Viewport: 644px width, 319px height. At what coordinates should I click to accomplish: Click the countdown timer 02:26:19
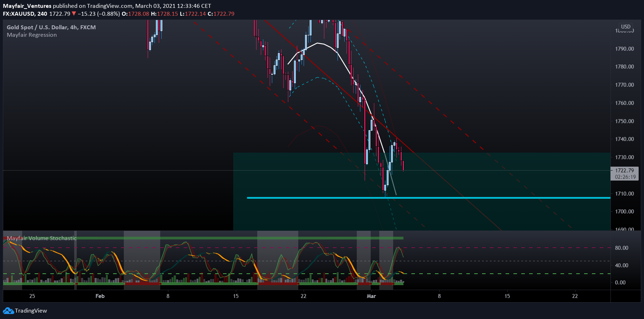(625, 177)
